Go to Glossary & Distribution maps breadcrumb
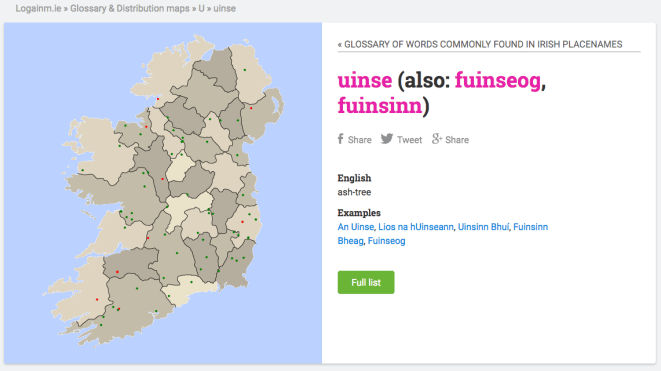The image size is (661, 371). coord(130,8)
